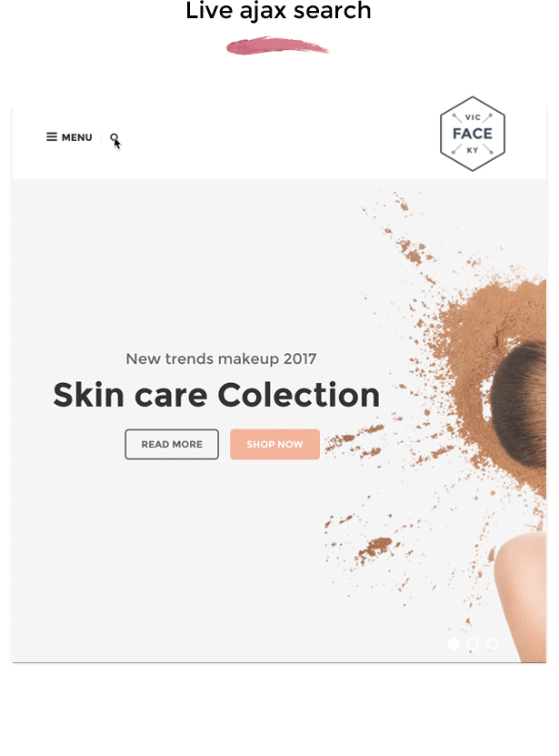Click the divider between MENU and search
The image size is (559, 756).
click(101, 138)
